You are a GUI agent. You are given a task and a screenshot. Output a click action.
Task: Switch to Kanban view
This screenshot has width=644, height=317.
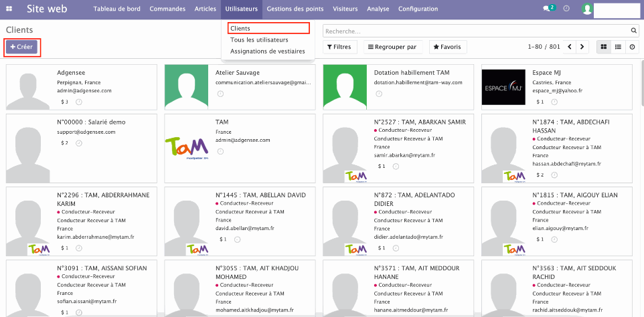(x=604, y=47)
